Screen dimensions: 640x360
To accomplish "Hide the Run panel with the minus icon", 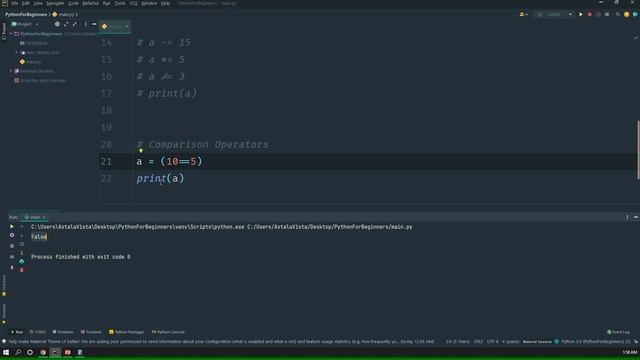I will [x=636, y=217].
